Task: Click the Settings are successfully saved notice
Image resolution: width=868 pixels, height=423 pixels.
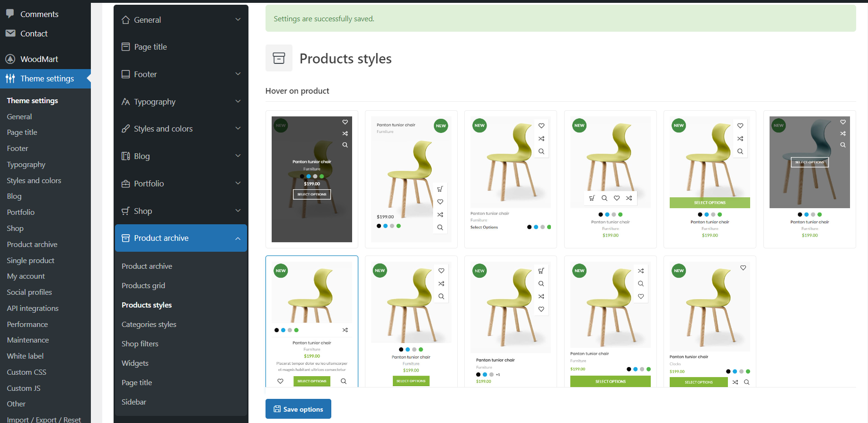Action: pyautogui.click(x=561, y=18)
